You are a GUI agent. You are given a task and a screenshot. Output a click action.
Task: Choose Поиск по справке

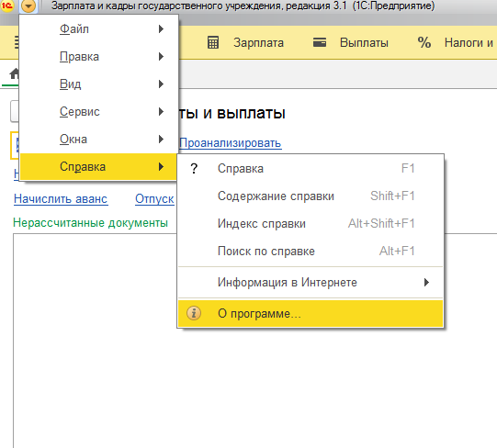(x=311, y=252)
